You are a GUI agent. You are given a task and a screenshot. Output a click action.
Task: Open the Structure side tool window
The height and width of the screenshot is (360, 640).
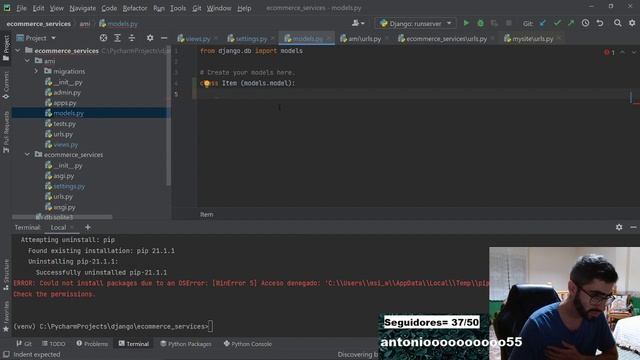6,274
